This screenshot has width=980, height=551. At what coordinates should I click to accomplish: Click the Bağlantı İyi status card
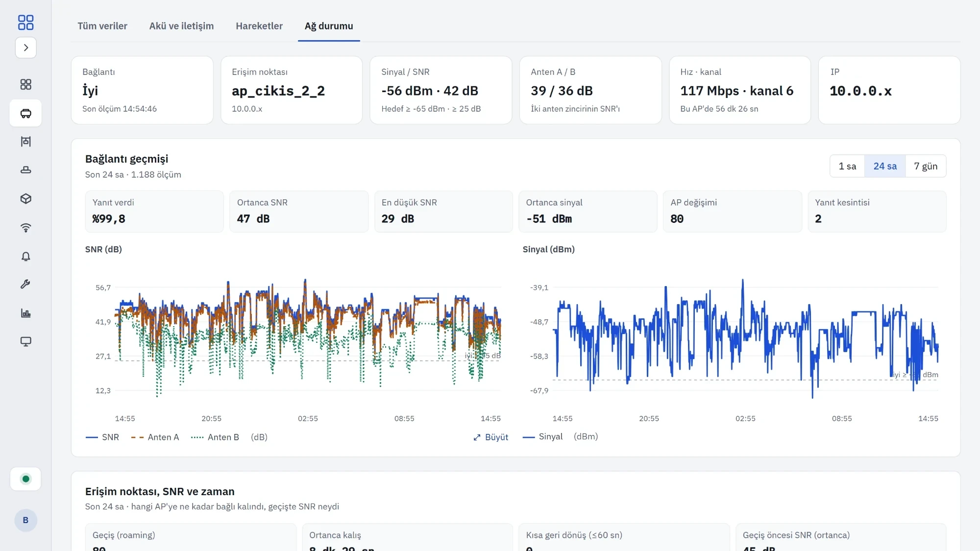(x=142, y=90)
